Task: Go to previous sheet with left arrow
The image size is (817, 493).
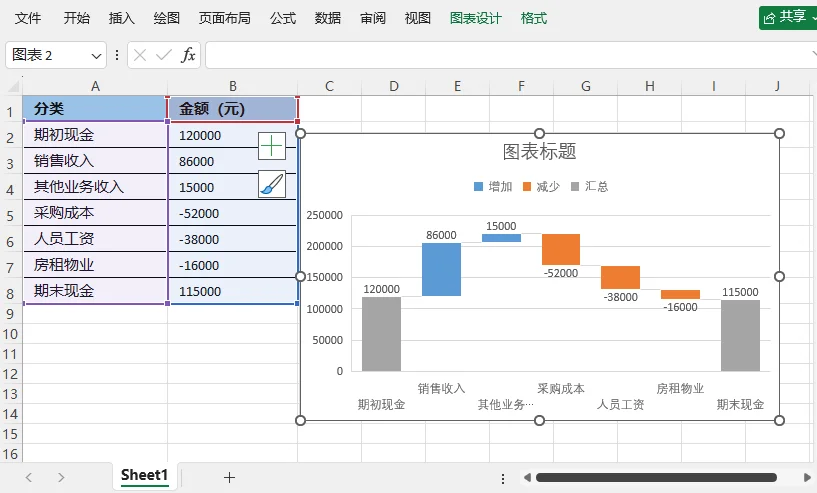Action: tap(29, 477)
